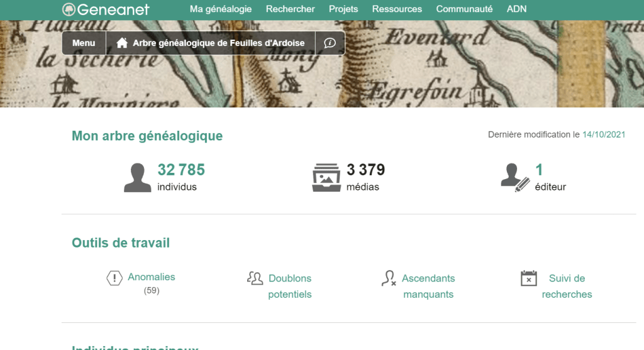The image size is (644, 350).
Task: Click the Anomalies hexagon warning icon
Action: coord(114,278)
